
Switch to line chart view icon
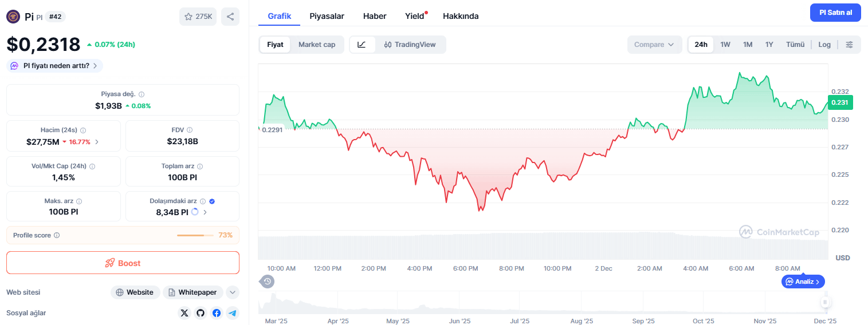point(362,45)
